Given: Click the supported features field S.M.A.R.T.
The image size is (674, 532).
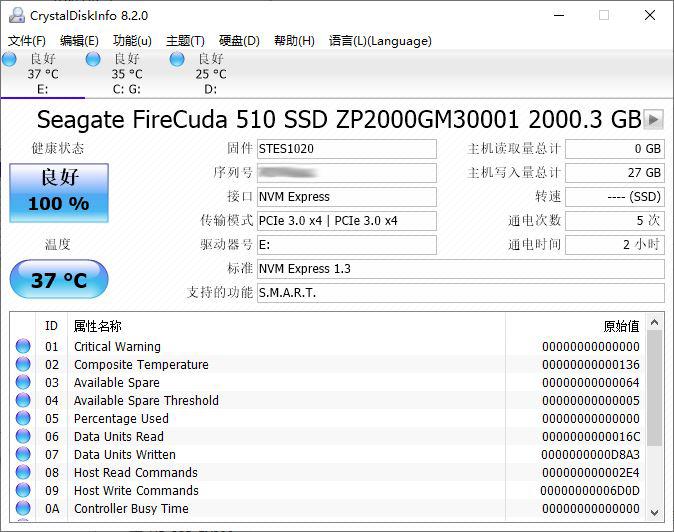Looking at the screenshot, I should (461, 293).
